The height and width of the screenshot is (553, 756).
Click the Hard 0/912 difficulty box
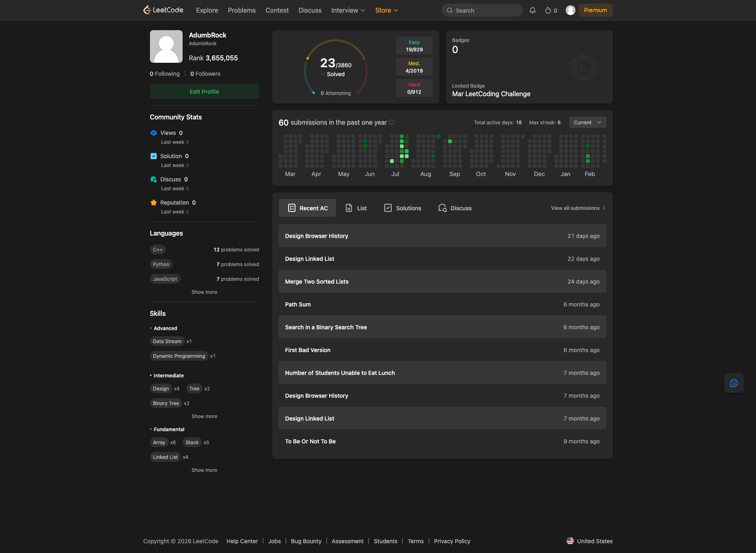coord(414,88)
